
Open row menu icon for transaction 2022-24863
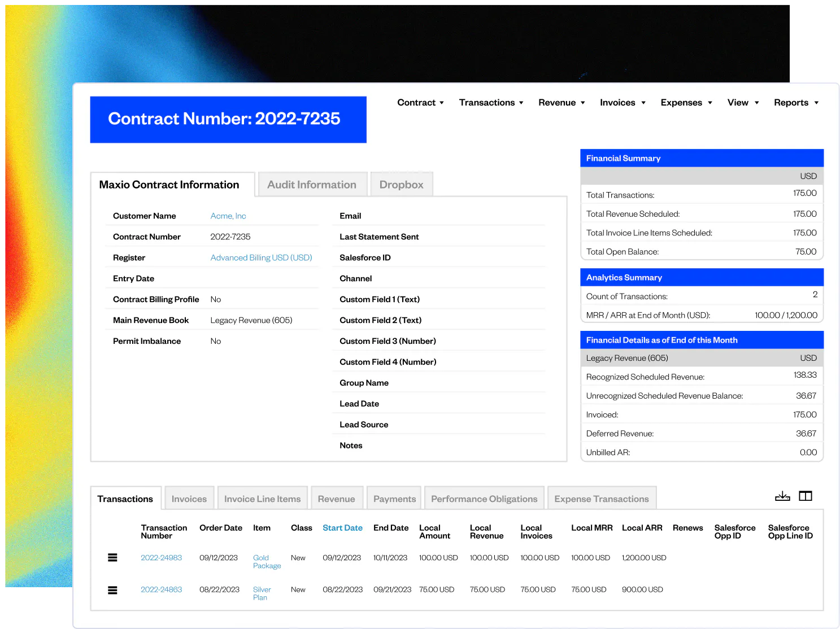112,590
